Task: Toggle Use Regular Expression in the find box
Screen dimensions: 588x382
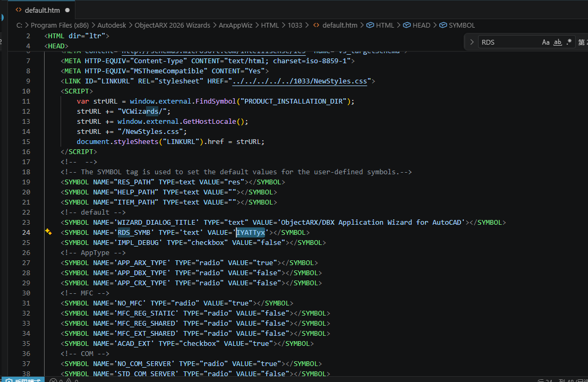Action: pyautogui.click(x=569, y=42)
